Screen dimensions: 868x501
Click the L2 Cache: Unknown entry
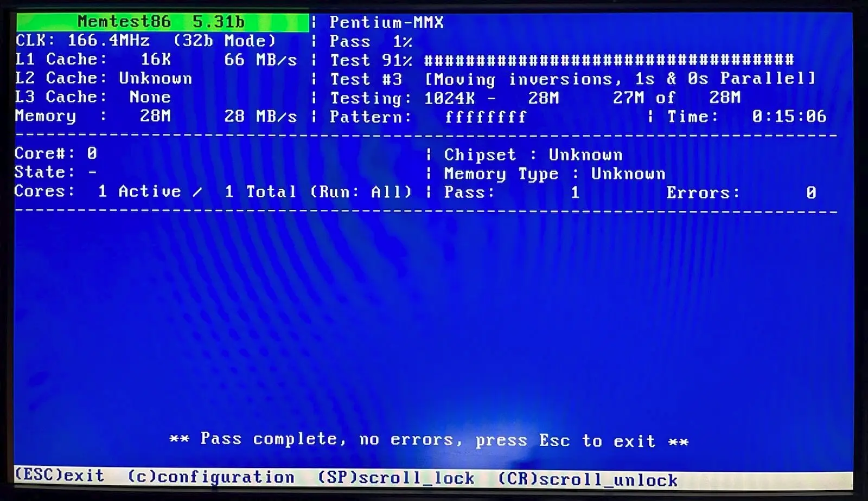[104, 78]
